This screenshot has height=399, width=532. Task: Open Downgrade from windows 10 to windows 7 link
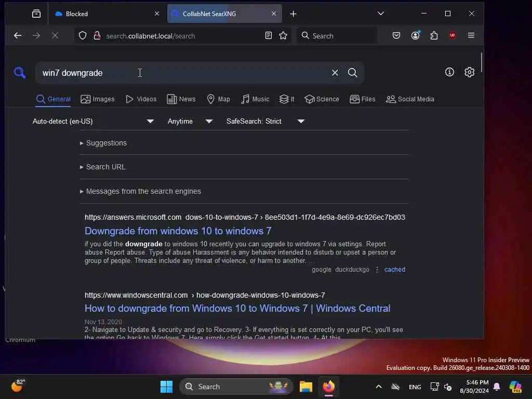coord(178,231)
